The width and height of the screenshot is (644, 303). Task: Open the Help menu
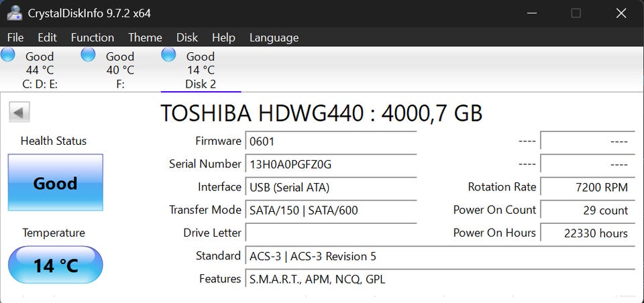click(x=223, y=38)
